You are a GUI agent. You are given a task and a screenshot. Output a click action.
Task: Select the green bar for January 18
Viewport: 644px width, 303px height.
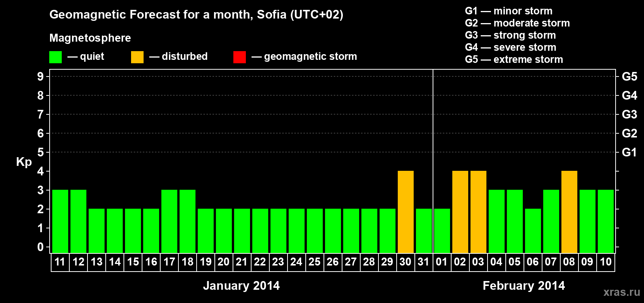click(x=188, y=221)
